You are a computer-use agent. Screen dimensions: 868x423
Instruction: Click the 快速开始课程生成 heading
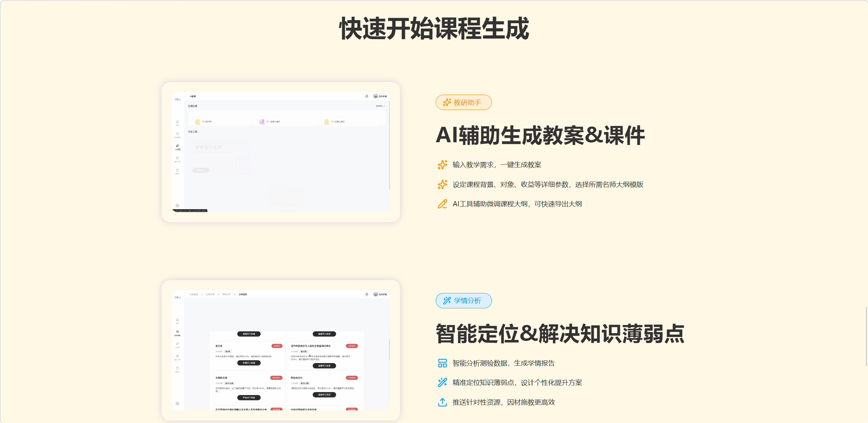pyautogui.click(x=434, y=29)
